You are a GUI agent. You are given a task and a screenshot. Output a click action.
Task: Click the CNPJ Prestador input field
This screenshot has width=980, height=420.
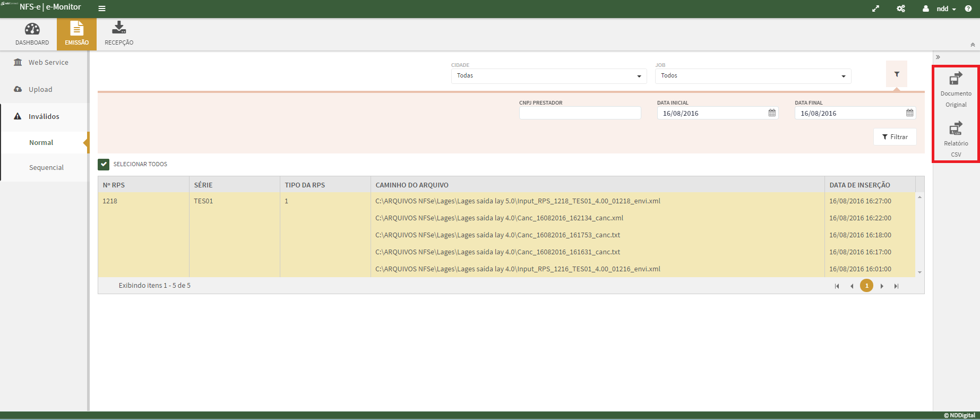[x=580, y=113]
